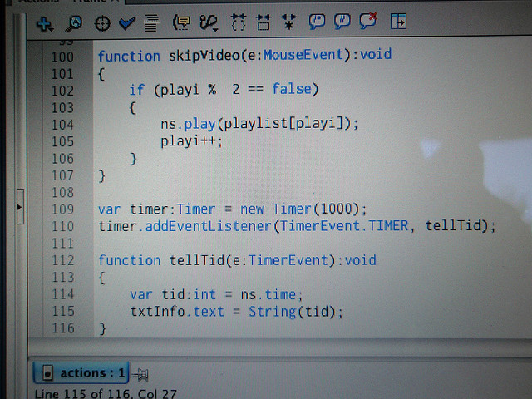Pin the active script with the pin icon
This screenshot has height=399, width=532.
(x=140, y=375)
